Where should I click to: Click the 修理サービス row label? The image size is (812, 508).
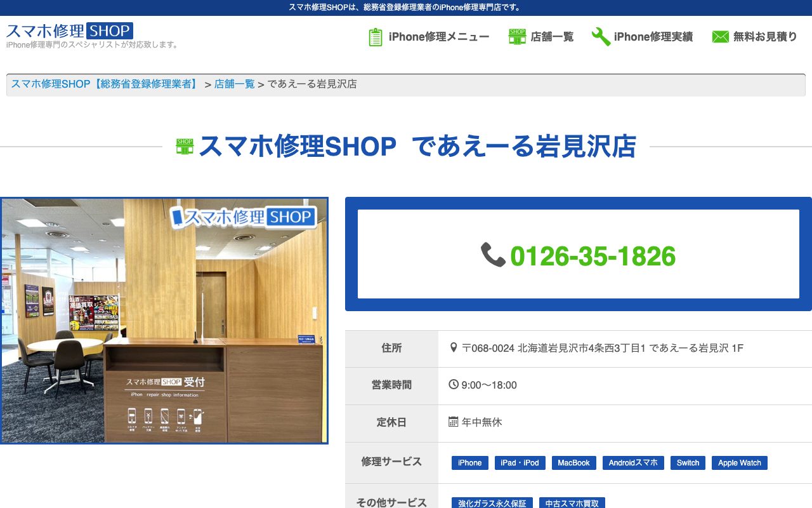(x=391, y=462)
